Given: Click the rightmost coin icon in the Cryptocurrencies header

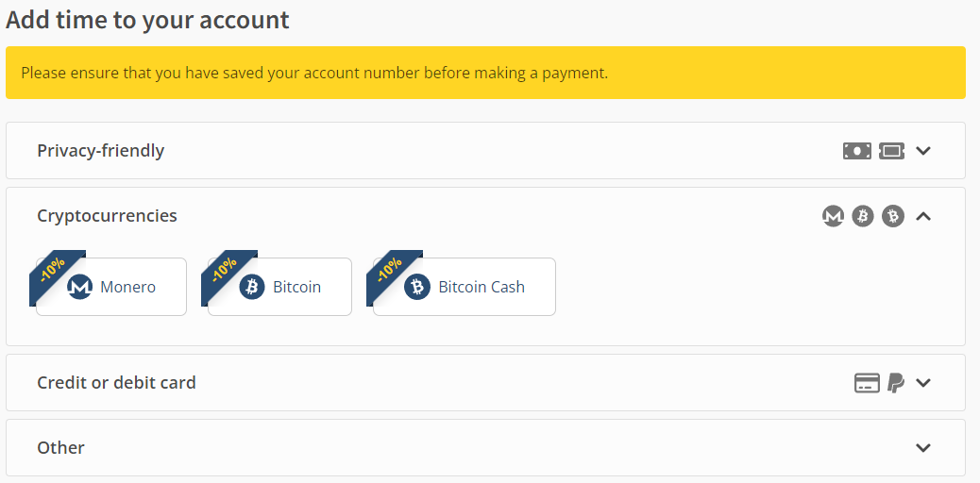Looking at the screenshot, I should click(892, 216).
